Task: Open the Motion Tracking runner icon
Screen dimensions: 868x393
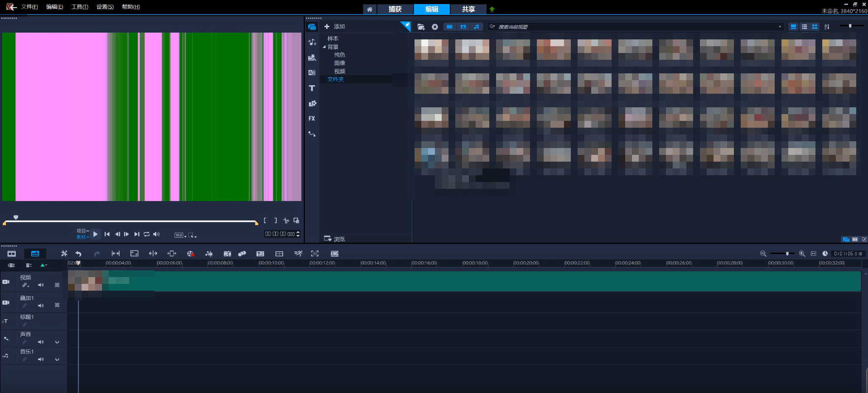Action: click(298, 254)
